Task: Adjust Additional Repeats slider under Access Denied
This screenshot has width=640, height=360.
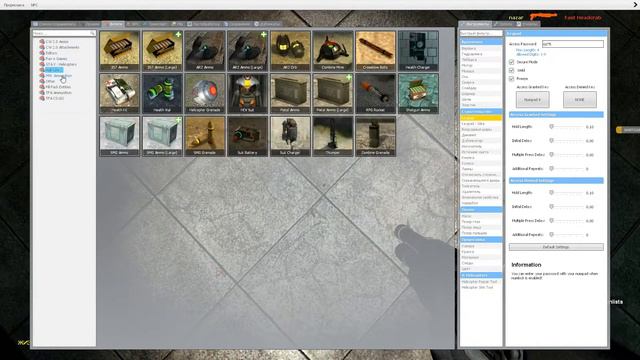Action: (x=567, y=235)
